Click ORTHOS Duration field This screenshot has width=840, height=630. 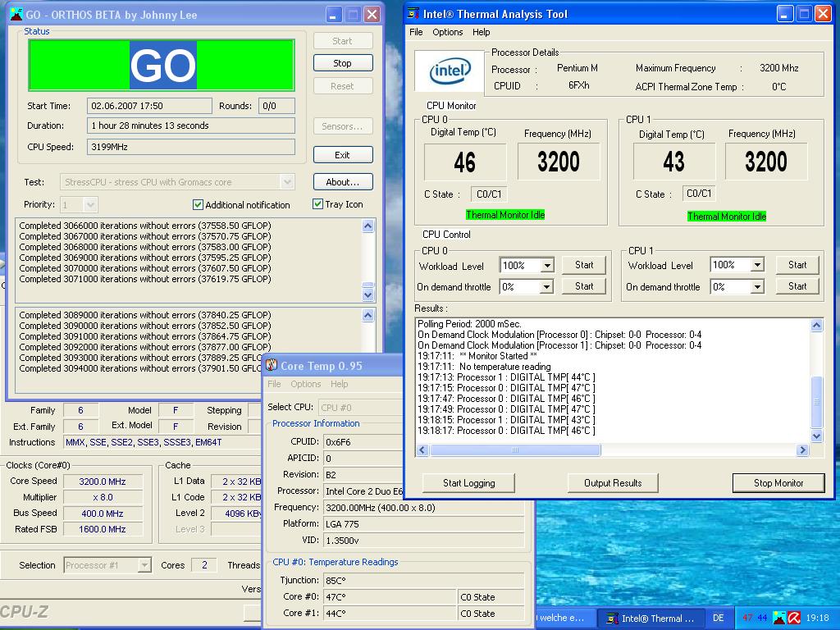coord(190,126)
